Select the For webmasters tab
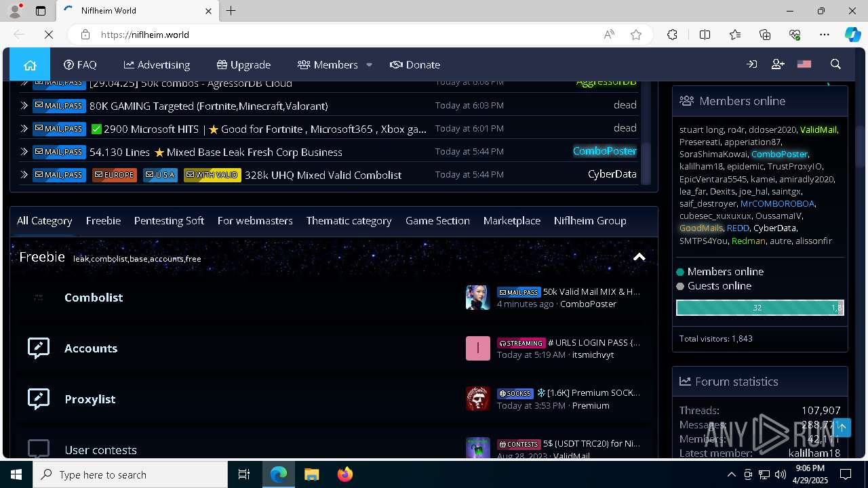Viewport: 868px width, 488px height. [255, 220]
